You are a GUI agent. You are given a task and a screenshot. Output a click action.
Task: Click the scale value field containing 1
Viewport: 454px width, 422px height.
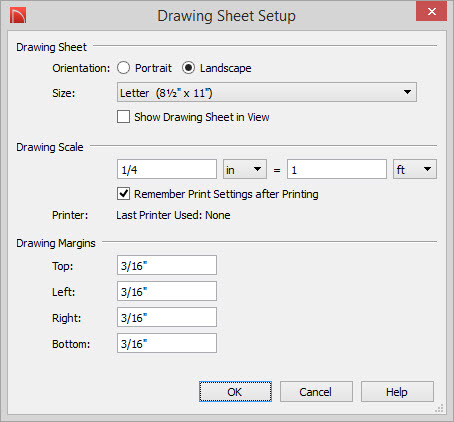click(337, 169)
